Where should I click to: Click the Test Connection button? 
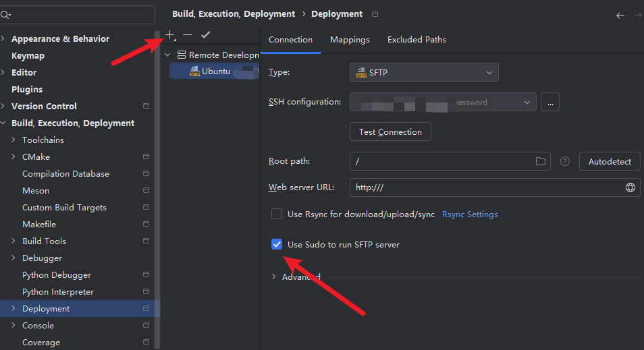[x=390, y=132]
